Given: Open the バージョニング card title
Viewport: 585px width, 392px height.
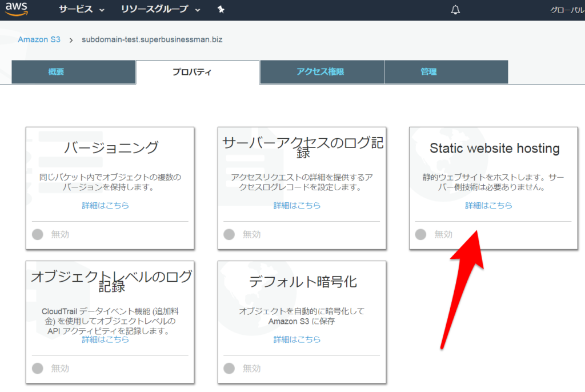Looking at the screenshot, I should pos(111,147).
